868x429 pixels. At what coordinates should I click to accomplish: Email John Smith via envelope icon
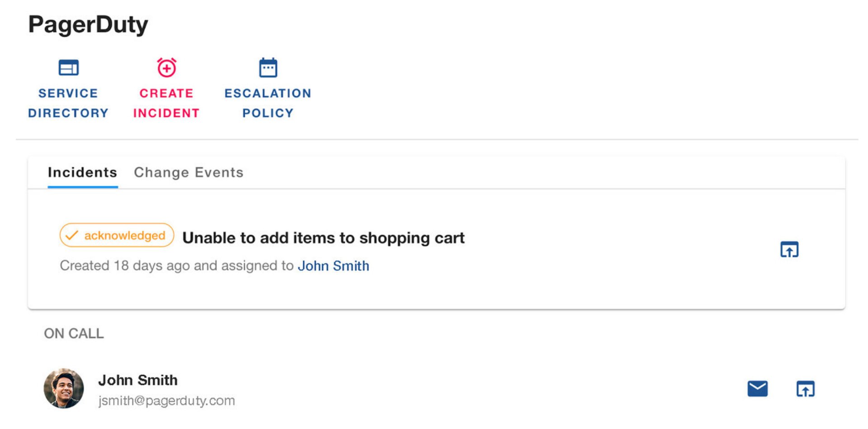click(x=757, y=389)
